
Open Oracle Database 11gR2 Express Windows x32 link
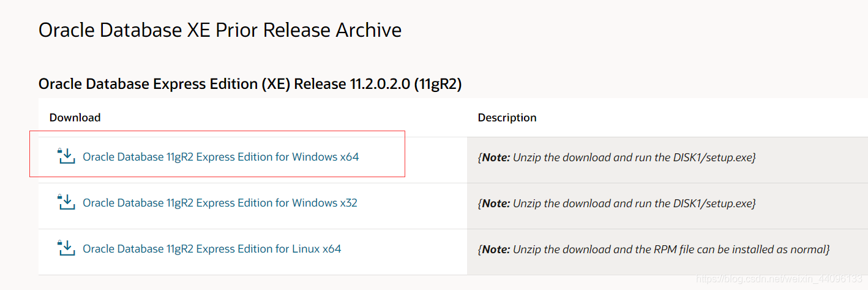[x=220, y=203]
